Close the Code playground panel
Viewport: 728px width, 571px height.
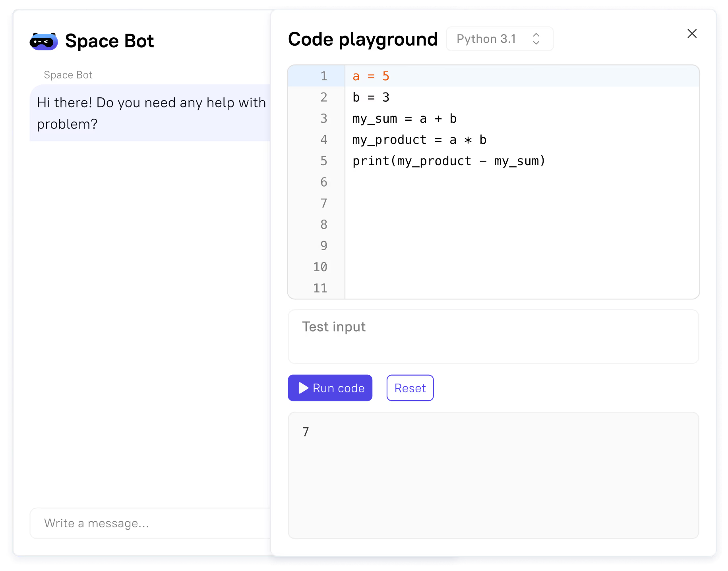point(692,34)
